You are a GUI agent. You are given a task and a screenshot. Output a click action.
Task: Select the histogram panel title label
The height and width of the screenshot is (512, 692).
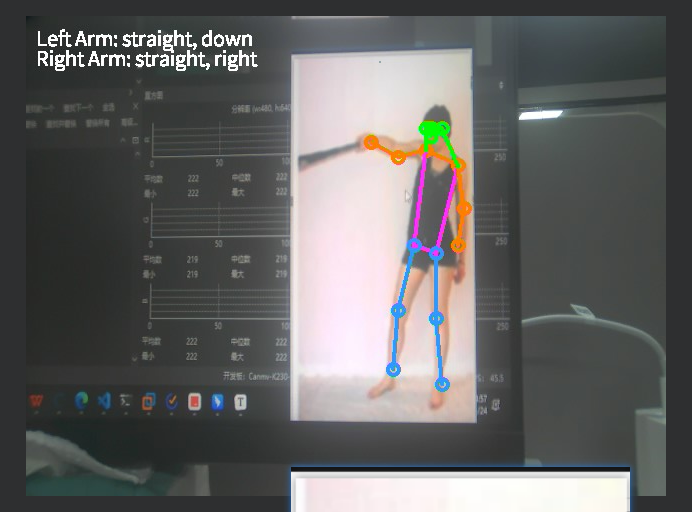tap(154, 95)
